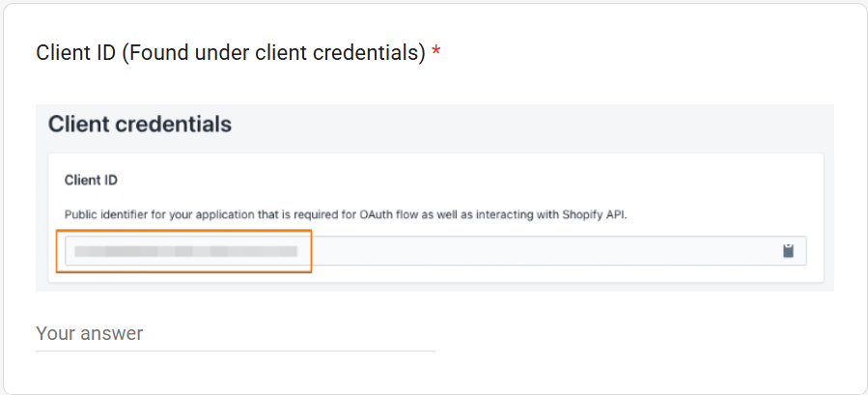This screenshot has width=868, height=395.
Task: Click the question title about client credentials
Action: 231,53
